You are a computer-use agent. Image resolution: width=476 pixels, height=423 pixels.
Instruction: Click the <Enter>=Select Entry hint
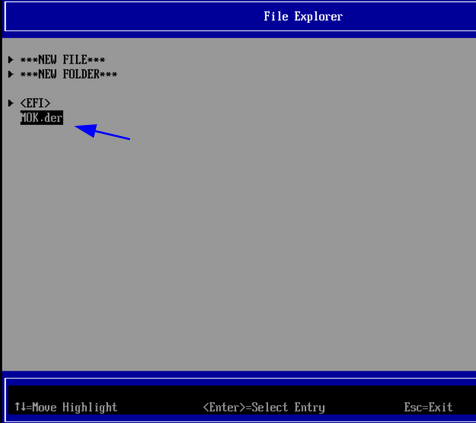click(264, 407)
